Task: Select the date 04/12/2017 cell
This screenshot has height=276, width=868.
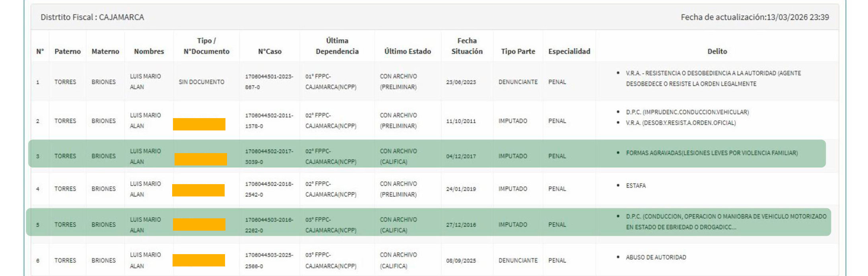Action: click(x=461, y=156)
